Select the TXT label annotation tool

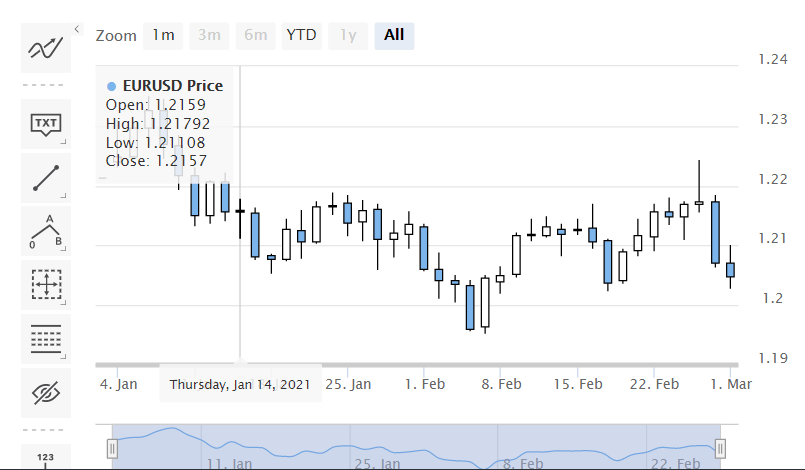[x=46, y=124]
